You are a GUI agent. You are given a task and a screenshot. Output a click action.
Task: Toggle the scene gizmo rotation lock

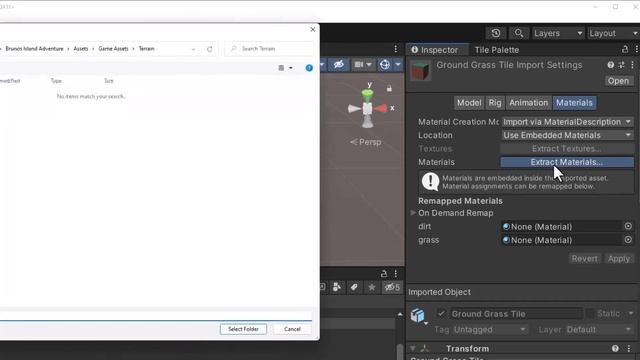pos(389,88)
